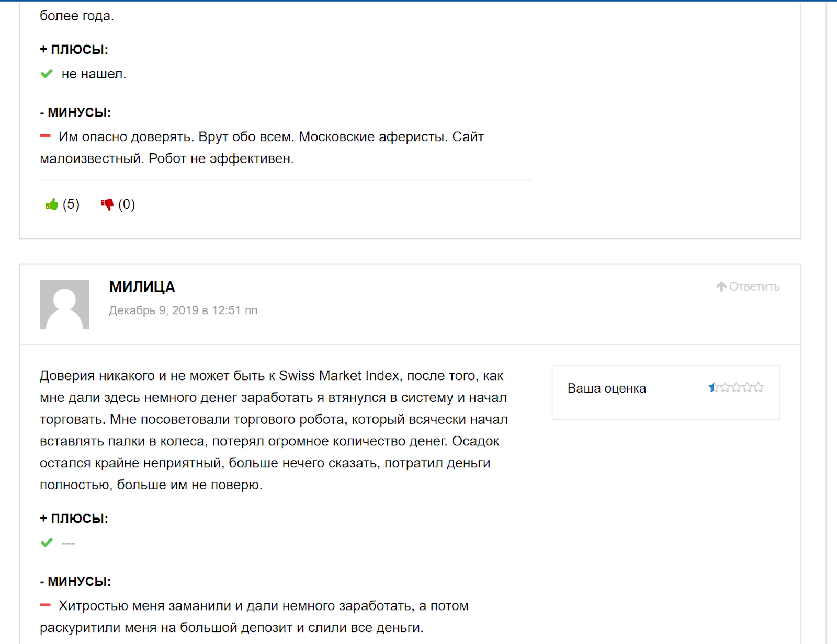The height and width of the screenshot is (644, 837).
Task: Click the red minus before 'Хитростью меня заманили'
Action: pyautogui.click(x=46, y=605)
